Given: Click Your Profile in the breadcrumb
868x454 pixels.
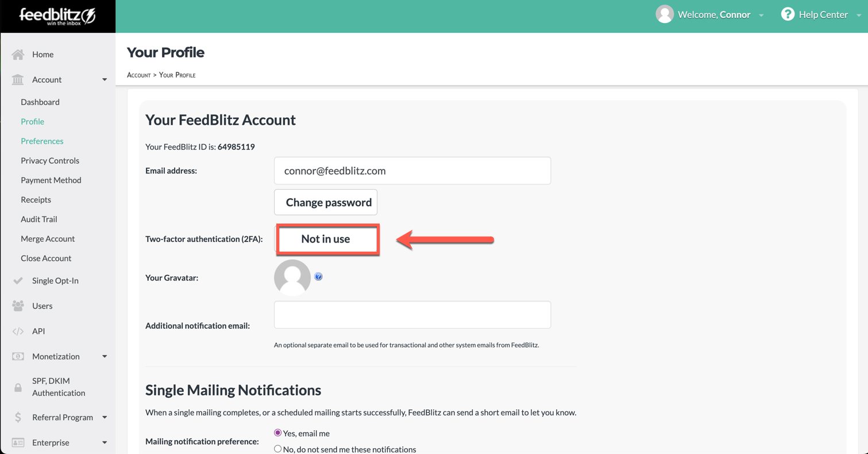Looking at the screenshot, I should (178, 75).
